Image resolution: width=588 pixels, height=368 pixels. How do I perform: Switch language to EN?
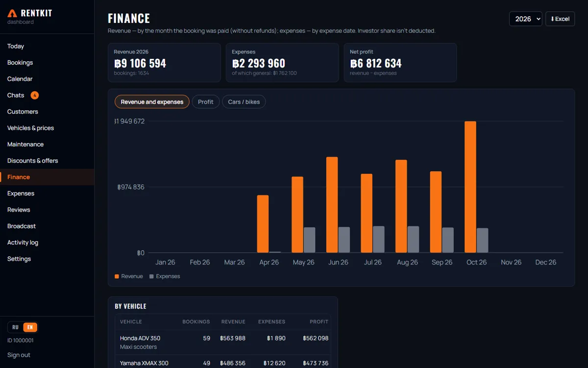point(30,327)
